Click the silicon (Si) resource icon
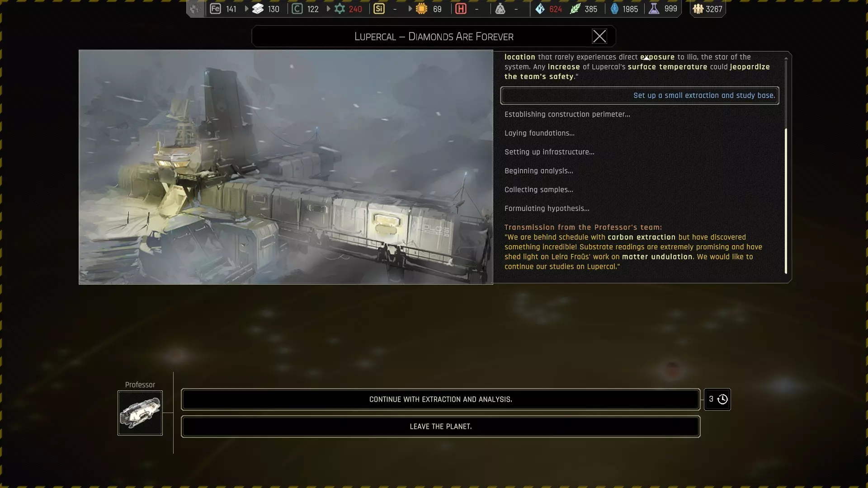The image size is (868, 488). [x=379, y=9]
